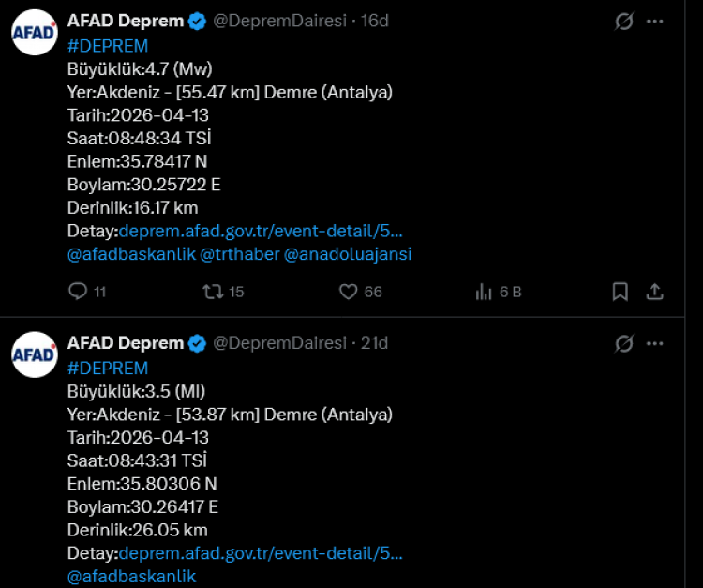Image resolution: width=703 pixels, height=588 pixels.
Task: Share the first AFAD Deprem post
Action: [x=655, y=292]
